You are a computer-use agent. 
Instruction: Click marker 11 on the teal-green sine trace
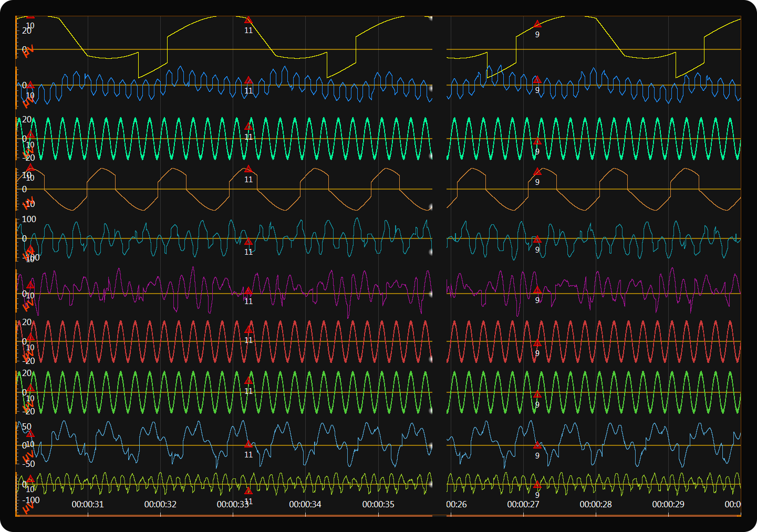click(248, 127)
